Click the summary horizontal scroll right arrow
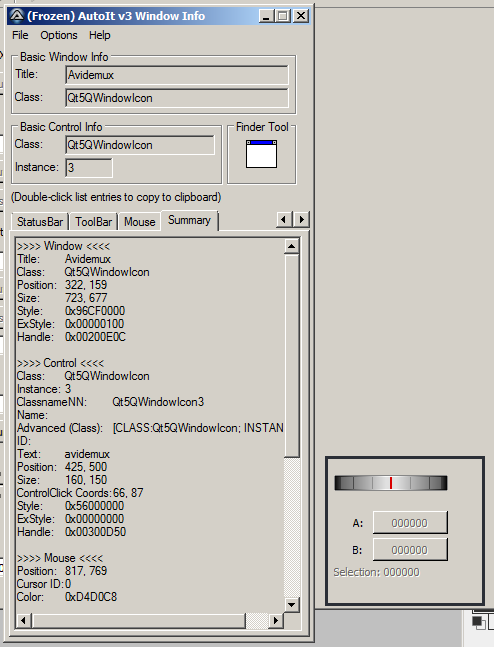 pos(276,620)
